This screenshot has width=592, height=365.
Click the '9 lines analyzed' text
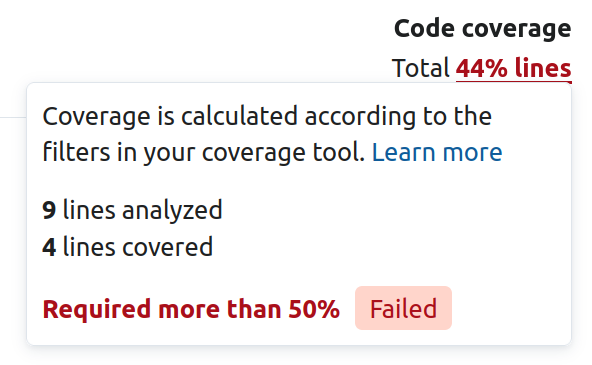click(132, 210)
